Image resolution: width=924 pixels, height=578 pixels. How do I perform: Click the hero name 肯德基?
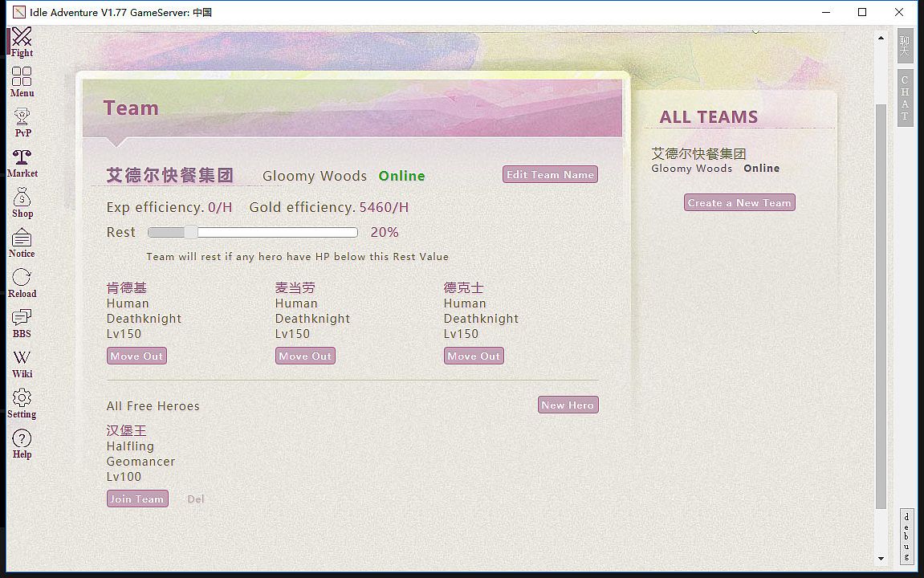[x=127, y=287]
